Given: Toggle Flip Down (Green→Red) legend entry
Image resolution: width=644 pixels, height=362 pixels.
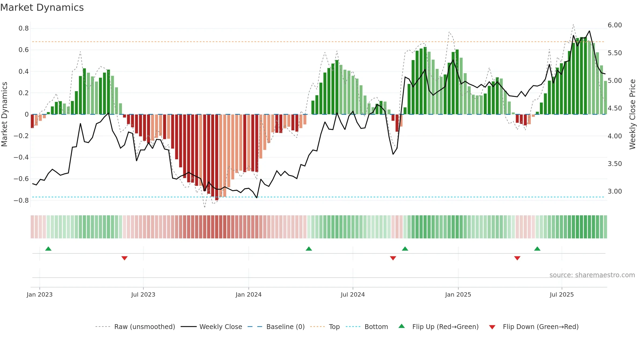Looking at the screenshot, I should 533,327.
